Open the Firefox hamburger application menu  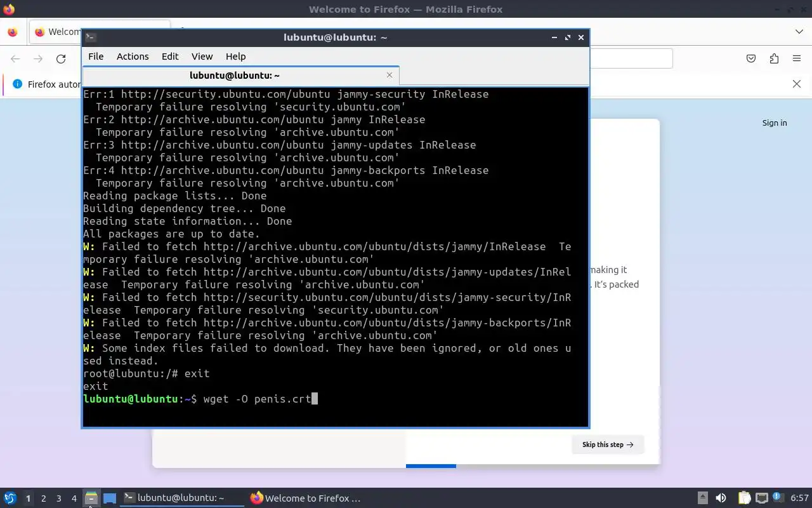pos(797,58)
